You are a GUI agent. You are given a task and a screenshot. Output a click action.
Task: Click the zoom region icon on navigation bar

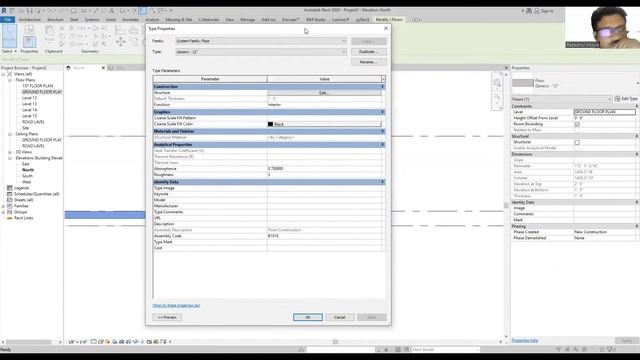point(497,97)
